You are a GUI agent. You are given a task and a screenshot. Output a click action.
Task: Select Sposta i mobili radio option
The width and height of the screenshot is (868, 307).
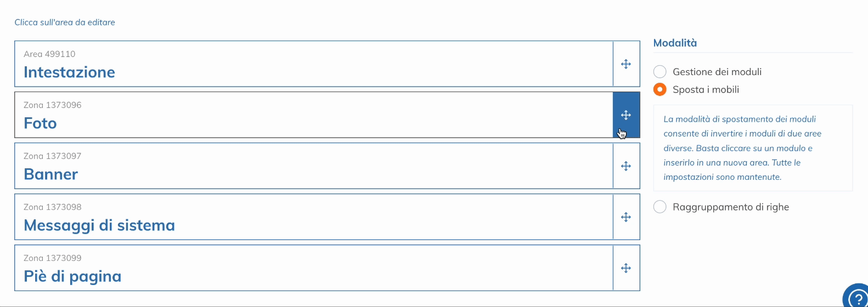(x=660, y=89)
